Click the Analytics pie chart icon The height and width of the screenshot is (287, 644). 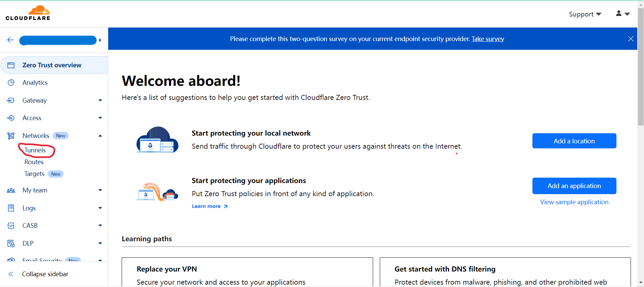coord(11,82)
